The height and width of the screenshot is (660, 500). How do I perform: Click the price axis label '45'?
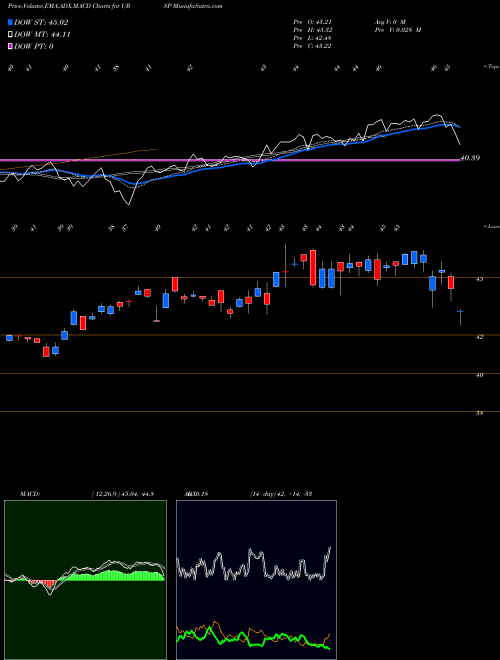480,279
